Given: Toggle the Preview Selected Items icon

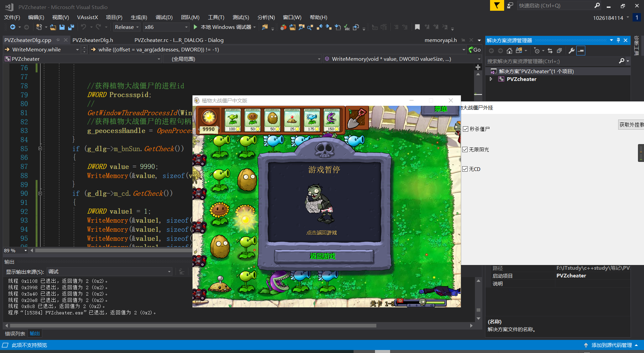Looking at the screenshot, I should 581,50.
